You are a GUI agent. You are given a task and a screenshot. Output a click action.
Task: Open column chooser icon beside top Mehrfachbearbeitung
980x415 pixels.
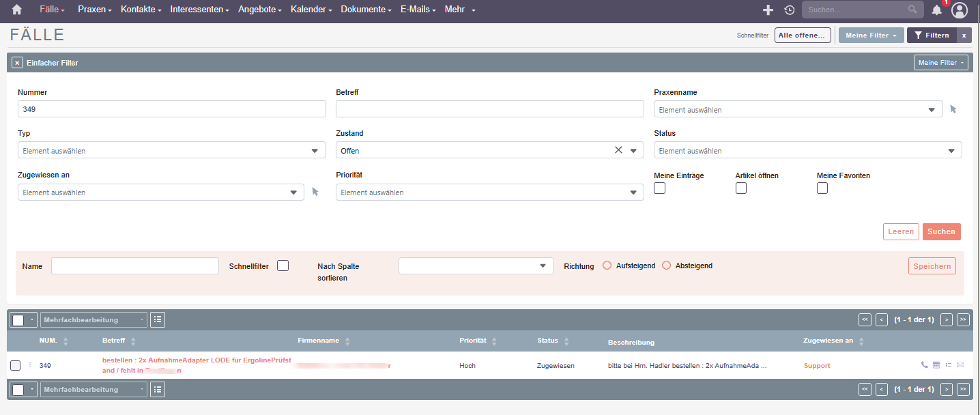(158, 319)
